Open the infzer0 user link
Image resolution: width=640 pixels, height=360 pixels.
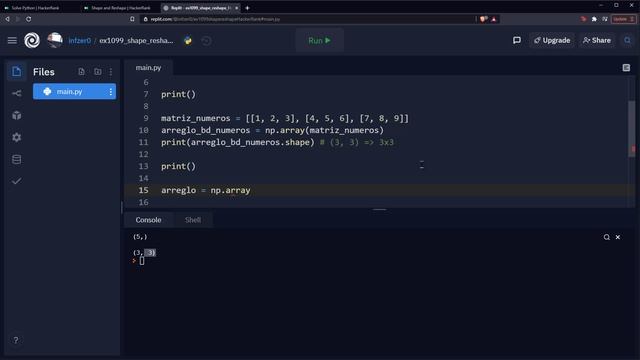coord(80,40)
